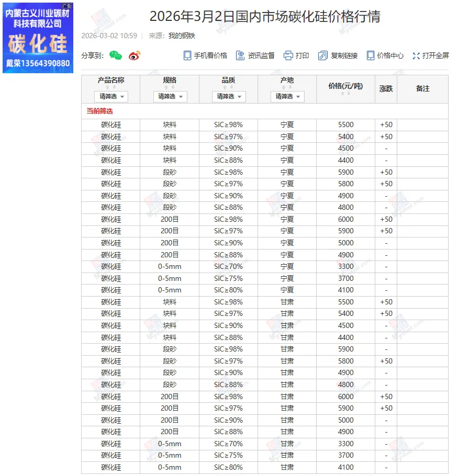
Task: Select price 5800 for 宁夏 段砂 SiC≥97%
Action: tap(345, 184)
